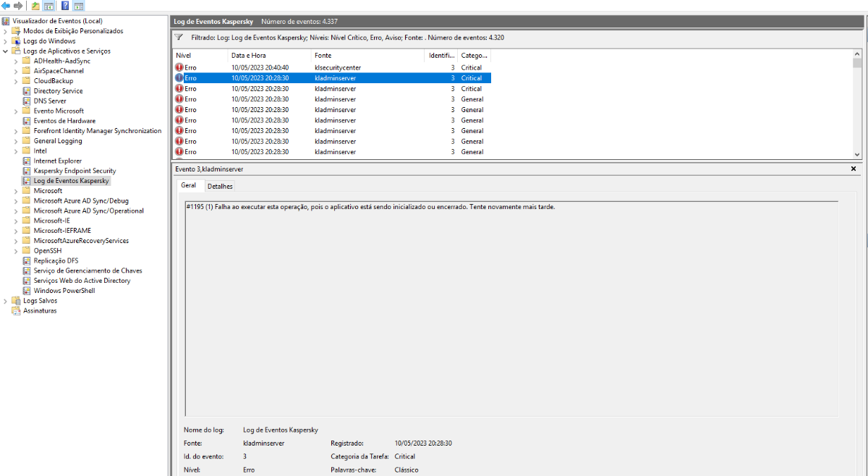Click the Assinaturas icon
The image size is (868, 476).
16,310
